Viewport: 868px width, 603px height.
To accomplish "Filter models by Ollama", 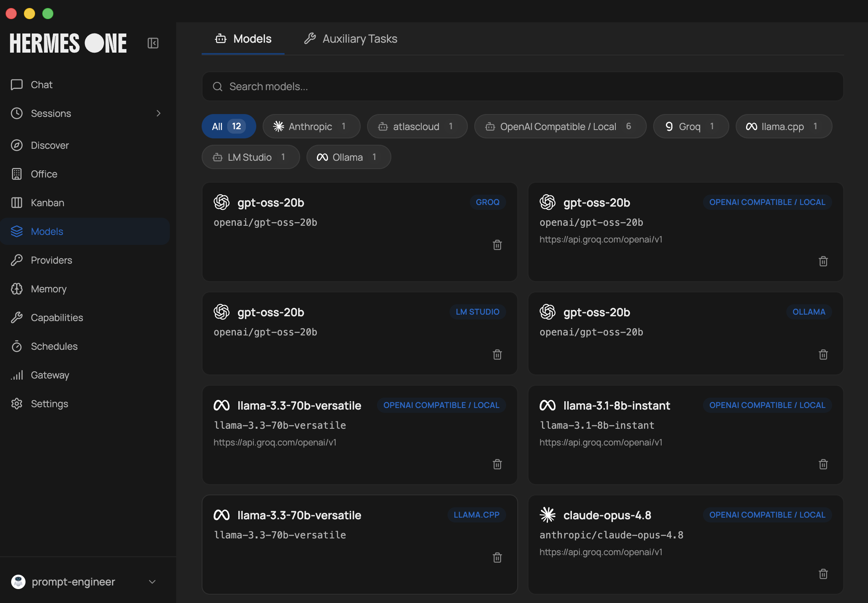I will click(x=349, y=157).
